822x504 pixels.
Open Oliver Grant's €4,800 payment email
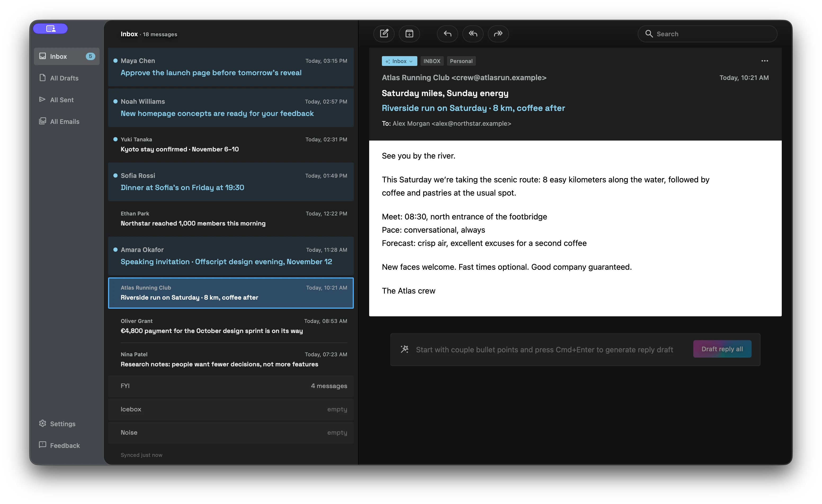(231, 326)
